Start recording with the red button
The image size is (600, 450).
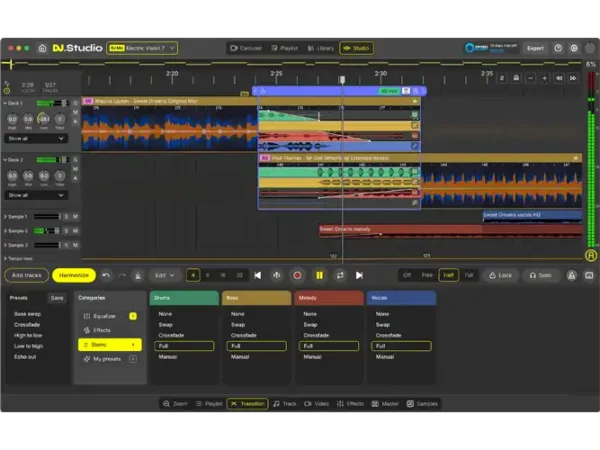(x=297, y=275)
